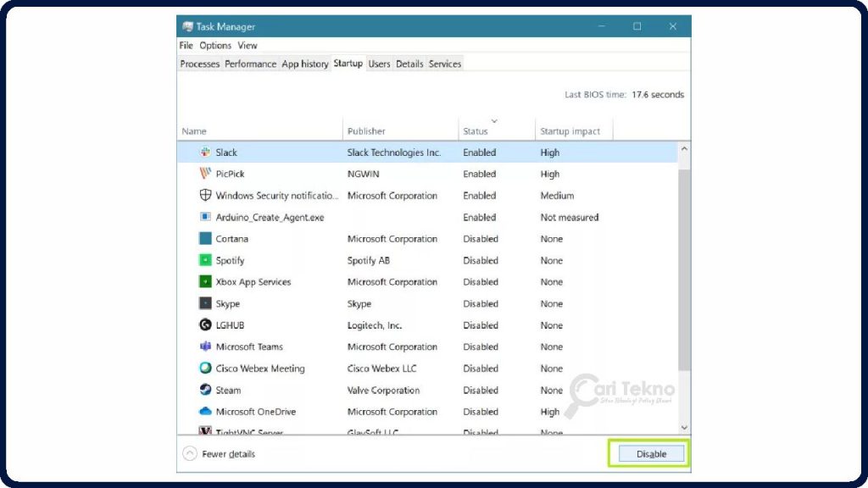Click the Skype icon
Screen dimensions: 868x488
(203, 303)
